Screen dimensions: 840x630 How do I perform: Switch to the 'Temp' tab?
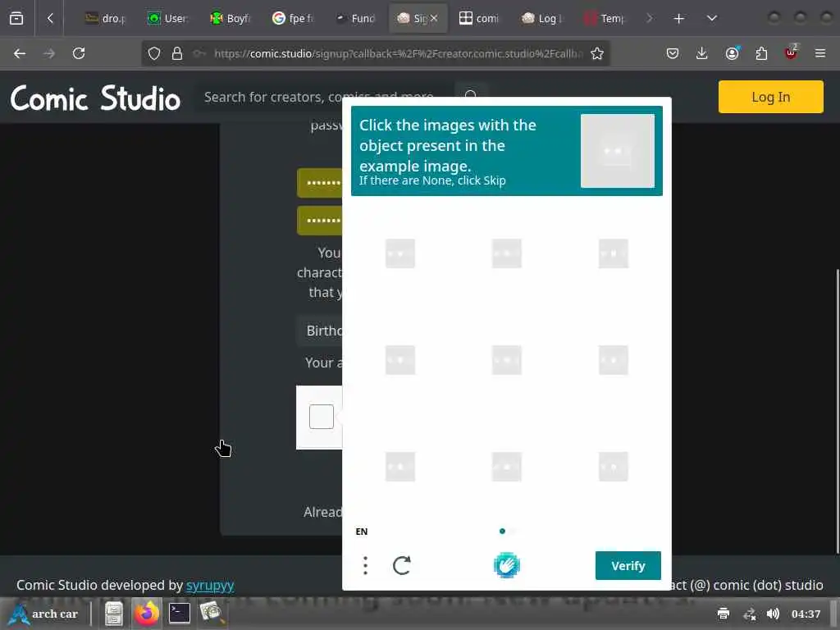pos(605,18)
